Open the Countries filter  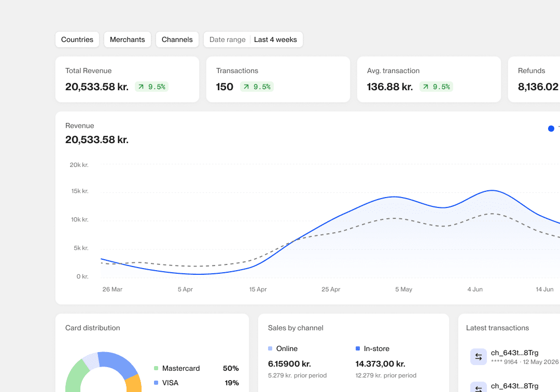[77, 39]
